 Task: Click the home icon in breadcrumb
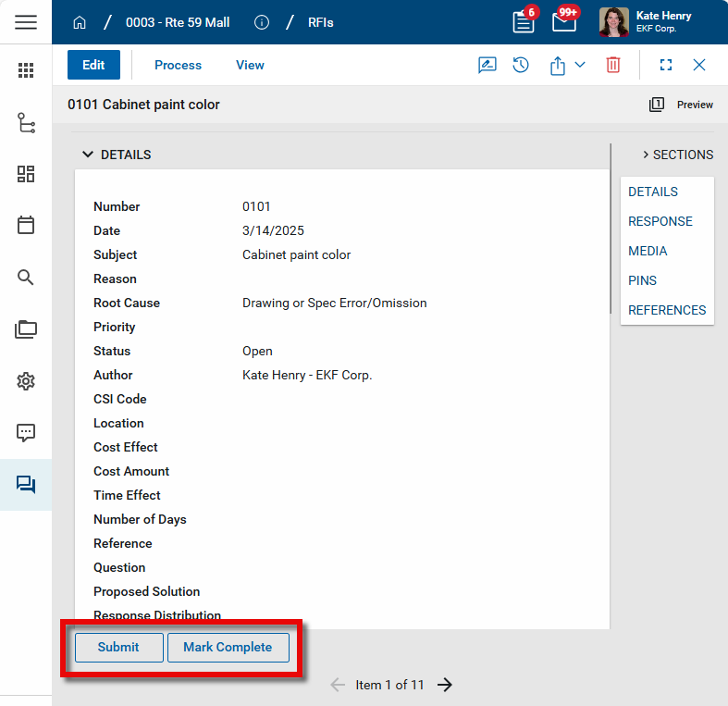click(80, 22)
